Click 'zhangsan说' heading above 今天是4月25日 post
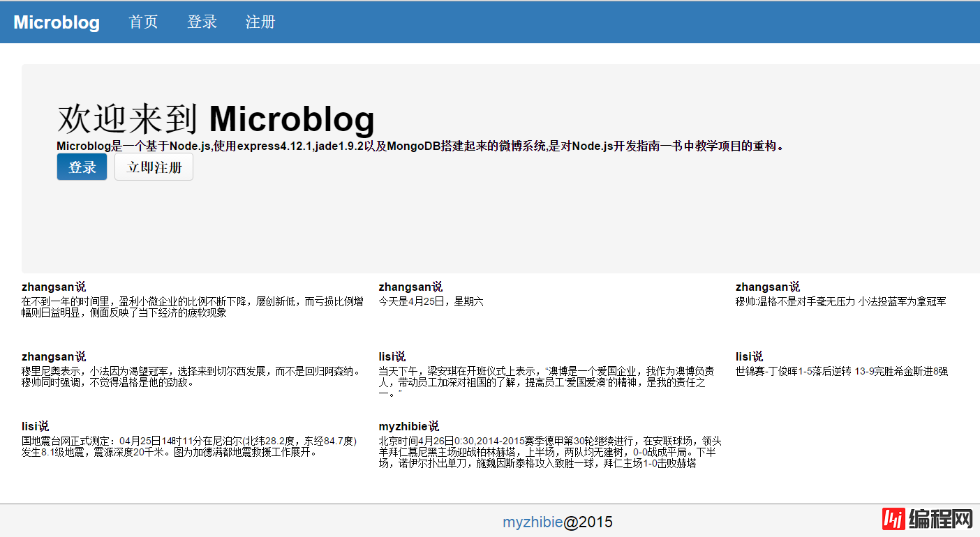Screen dimensions: 980x537 point(410,287)
